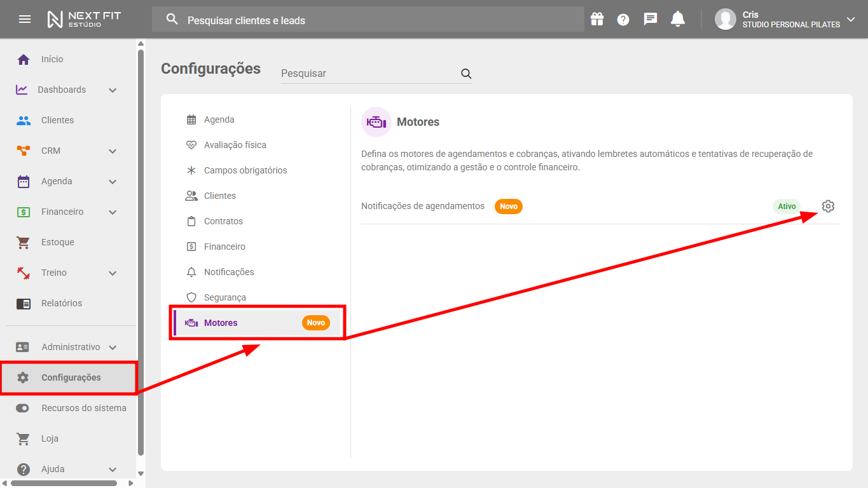Click the gift icon in top bar

point(596,19)
